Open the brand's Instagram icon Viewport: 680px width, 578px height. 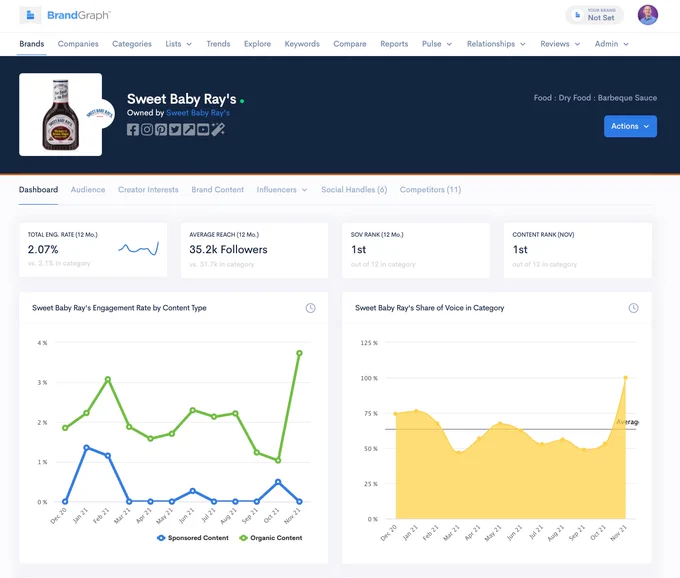point(147,129)
